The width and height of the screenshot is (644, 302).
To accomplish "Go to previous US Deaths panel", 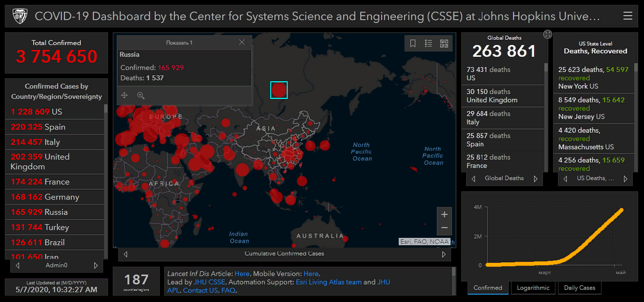I will [566, 179].
